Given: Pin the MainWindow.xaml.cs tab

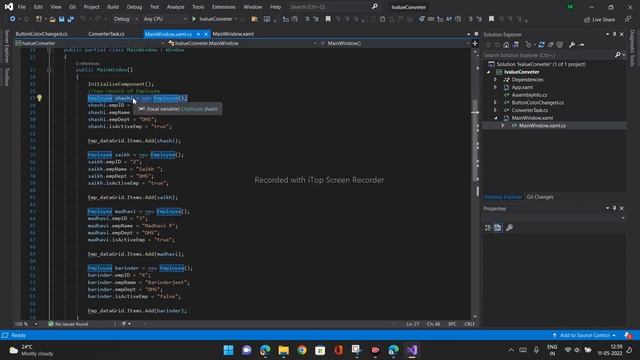Looking at the screenshot, I should (198, 34).
